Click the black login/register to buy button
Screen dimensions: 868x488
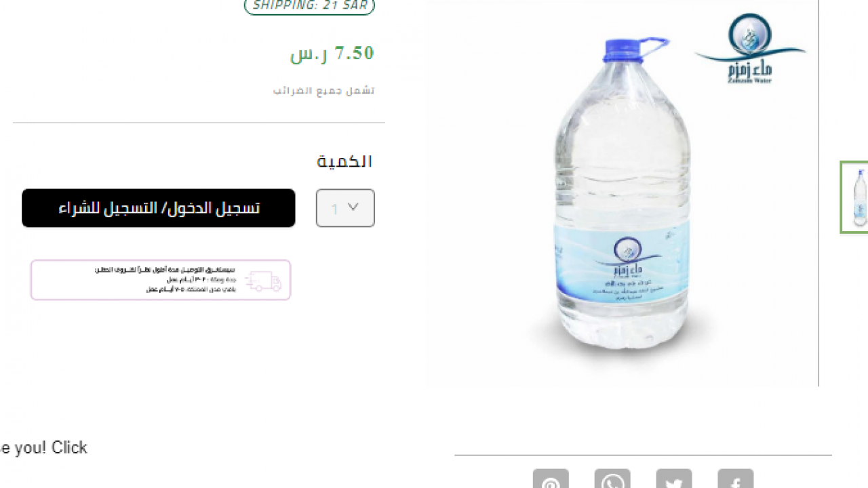pyautogui.click(x=159, y=208)
